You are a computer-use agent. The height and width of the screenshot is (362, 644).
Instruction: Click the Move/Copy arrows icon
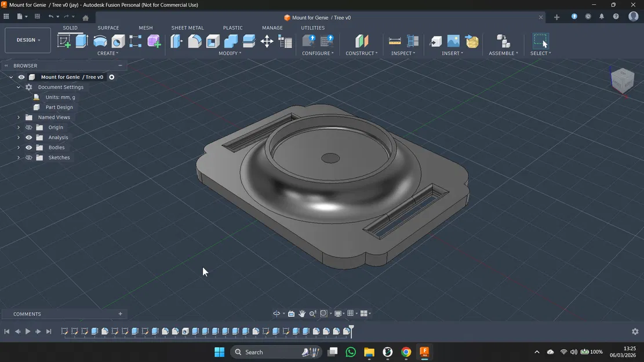pyautogui.click(x=267, y=41)
